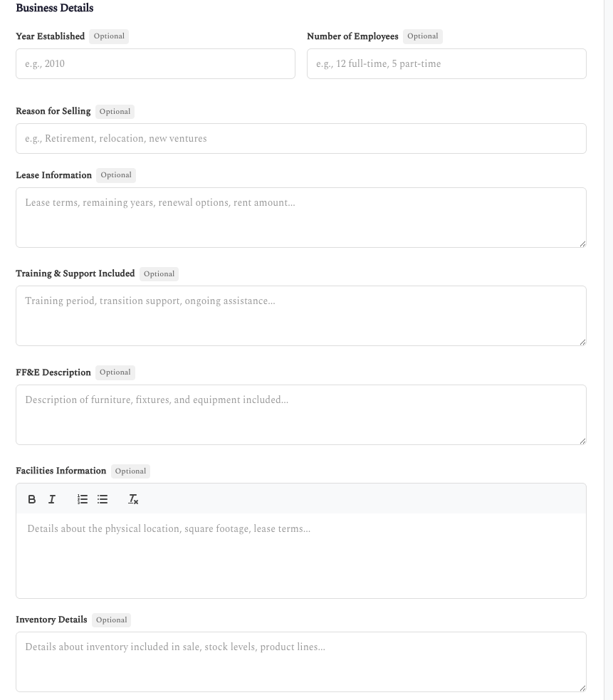The width and height of the screenshot is (613, 700).
Task: Focus the Training & Support Included textarea
Action: coord(300,313)
